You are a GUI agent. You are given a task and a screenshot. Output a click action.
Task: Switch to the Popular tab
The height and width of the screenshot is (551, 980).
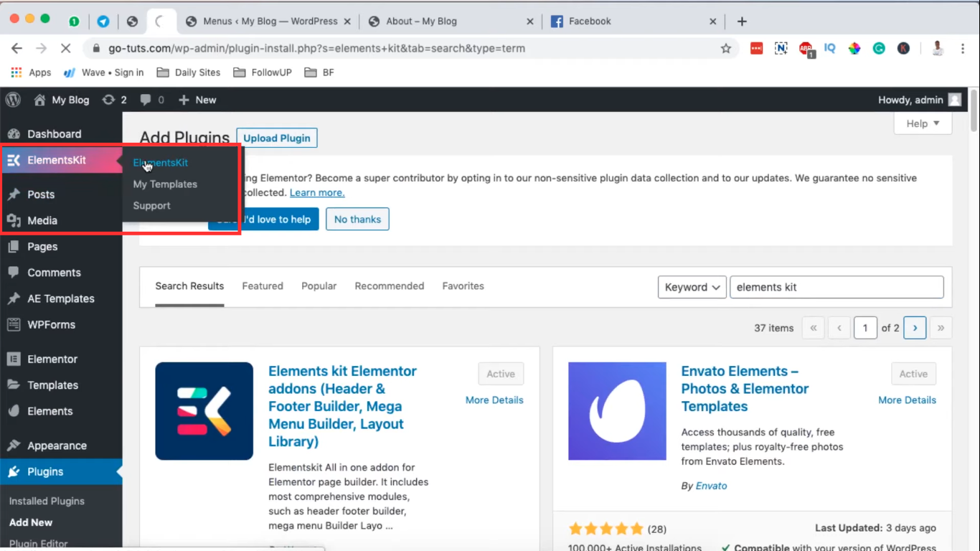pyautogui.click(x=319, y=286)
